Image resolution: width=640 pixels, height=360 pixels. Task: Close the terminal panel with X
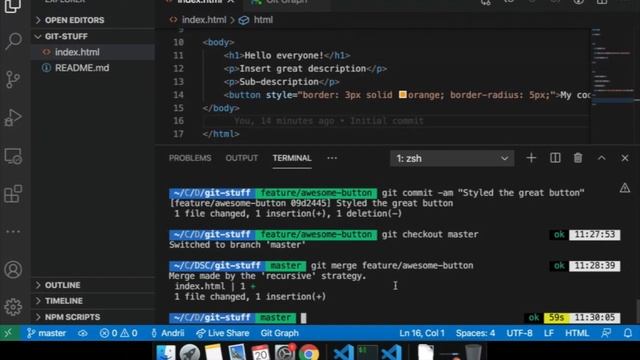coord(624,158)
